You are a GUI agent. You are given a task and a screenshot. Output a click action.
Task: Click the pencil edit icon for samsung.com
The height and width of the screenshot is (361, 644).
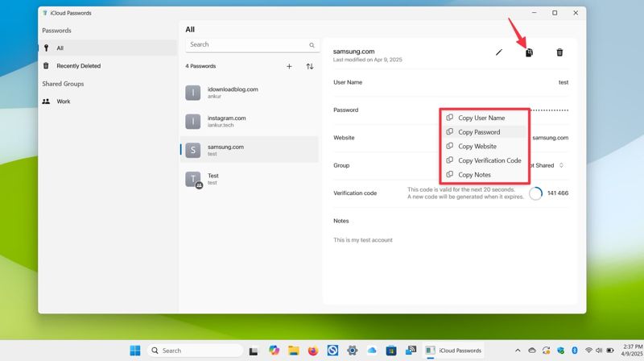tap(498, 52)
